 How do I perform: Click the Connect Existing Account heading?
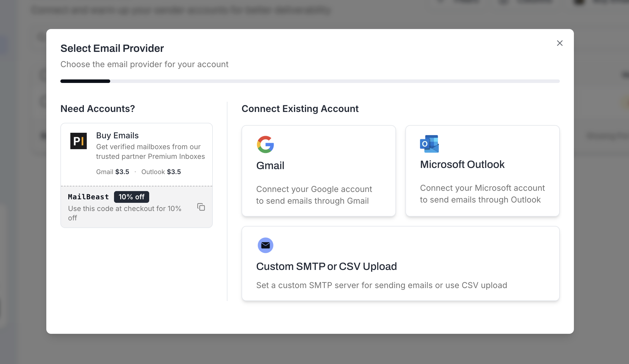pos(300,108)
